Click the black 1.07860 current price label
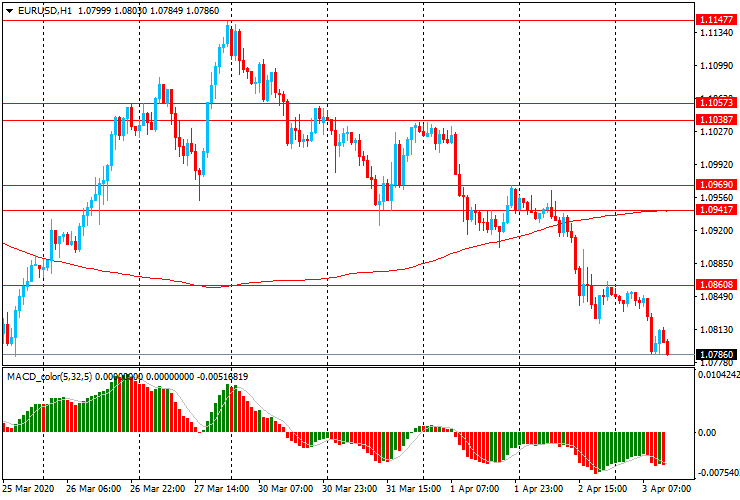740x500 pixels. [x=716, y=354]
